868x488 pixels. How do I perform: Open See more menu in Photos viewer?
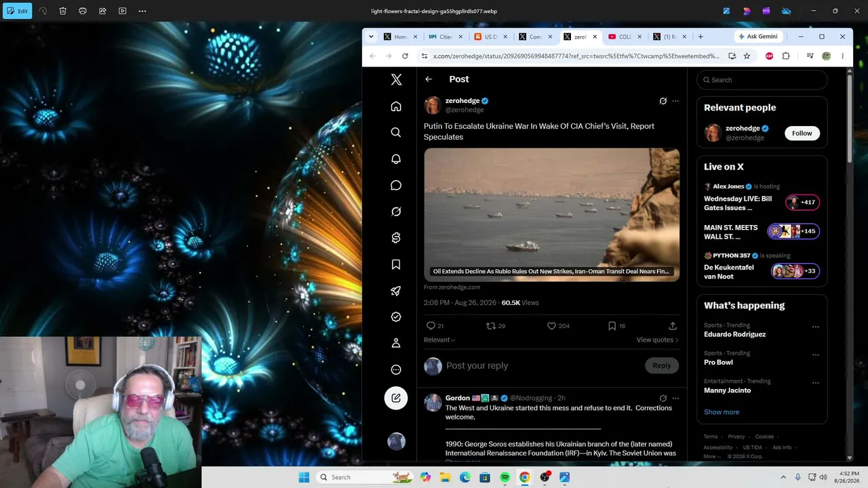click(x=142, y=11)
